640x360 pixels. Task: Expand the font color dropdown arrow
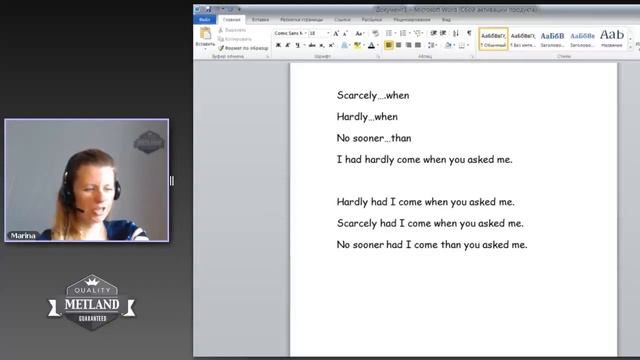point(378,45)
